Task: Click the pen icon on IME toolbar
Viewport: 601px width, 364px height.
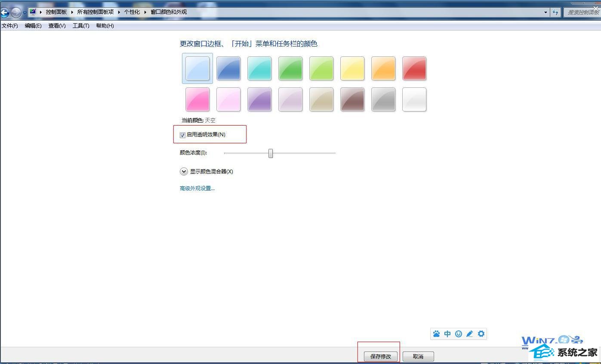Action: pos(470,334)
